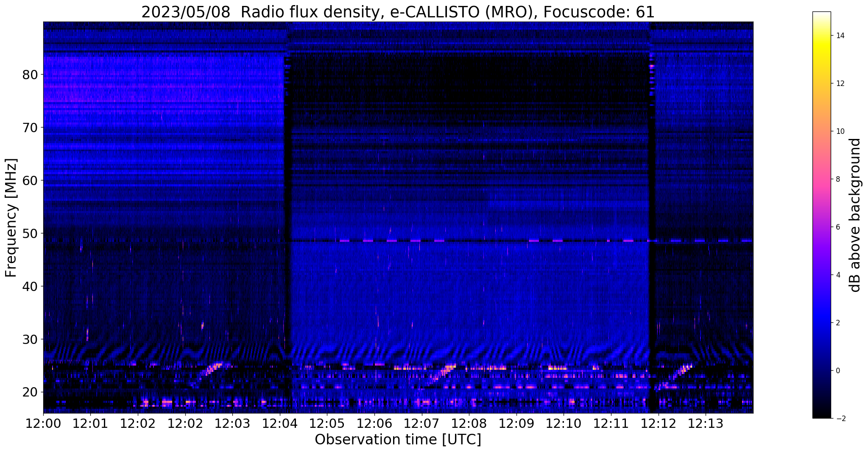The height and width of the screenshot is (452, 868).
Task: Click the 30 MHz frequency tick label
Action: coord(30,339)
